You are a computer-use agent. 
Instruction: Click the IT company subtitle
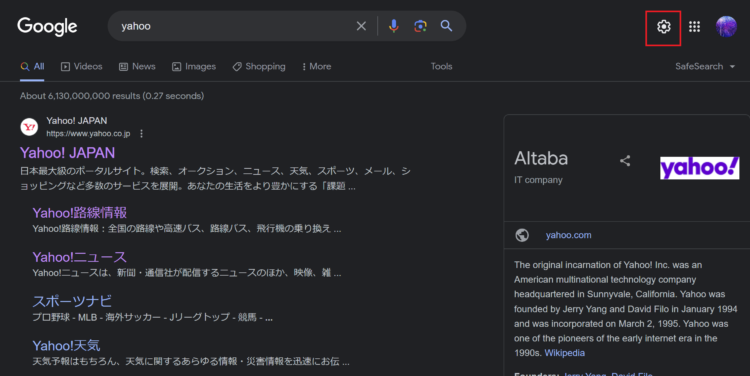pos(538,180)
